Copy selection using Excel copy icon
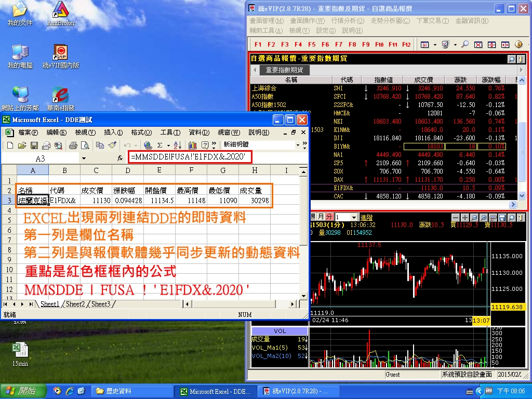532x399 pixels. 100,145
